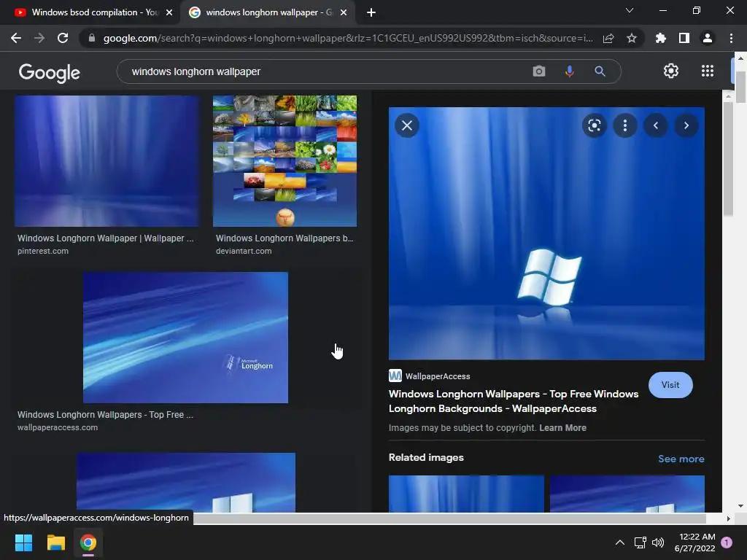
Task: Click the pinterest.com source text
Action: point(43,251)
